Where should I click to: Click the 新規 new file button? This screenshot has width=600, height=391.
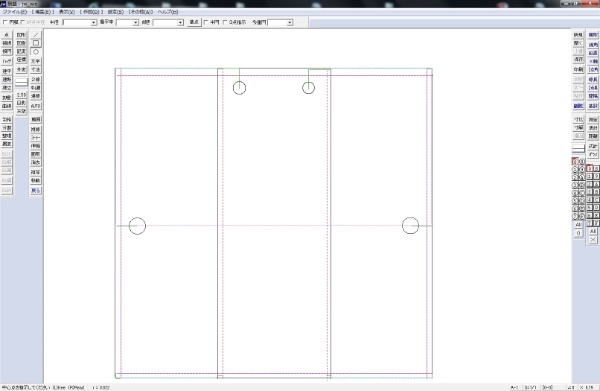coord(578,35)
